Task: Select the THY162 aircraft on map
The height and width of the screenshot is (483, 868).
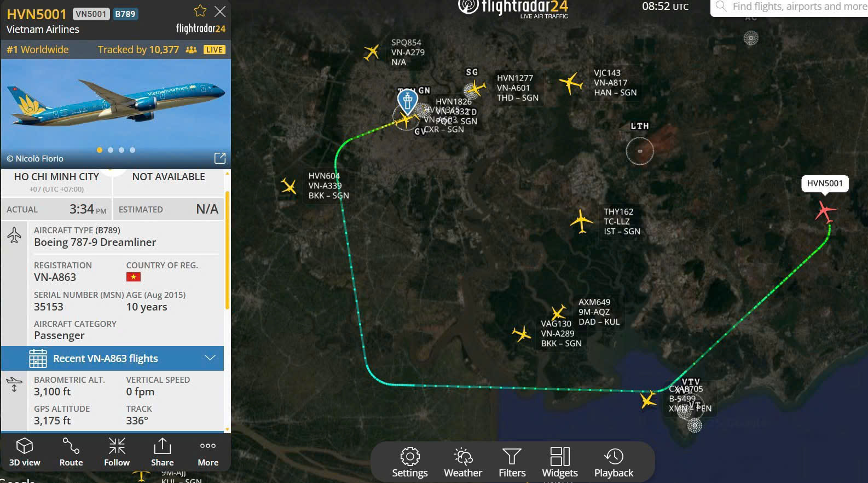Action: click(581, 222)
